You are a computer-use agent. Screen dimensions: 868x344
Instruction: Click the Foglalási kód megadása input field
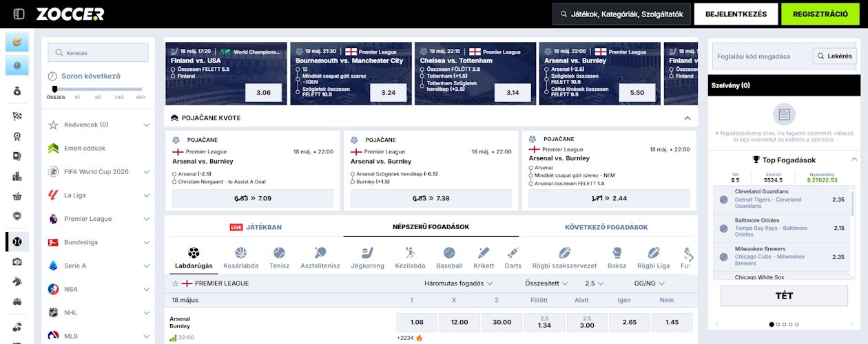point(762,56)
